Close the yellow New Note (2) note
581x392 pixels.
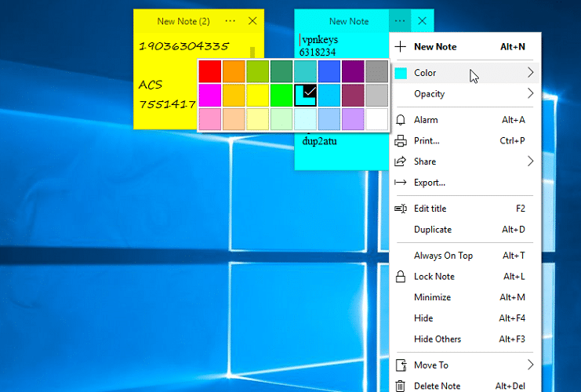(x=252, y=21)
